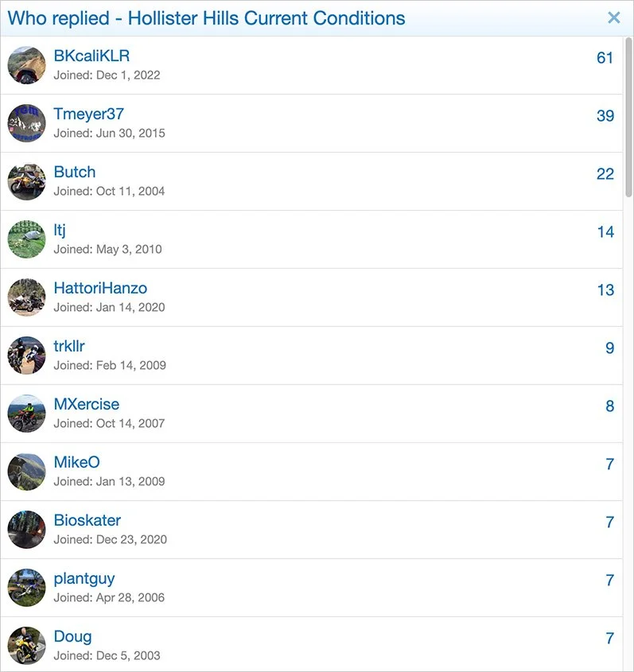Show Tmeyer37's 39 replies count
634x672 pixels.
(x=605, y=115)
